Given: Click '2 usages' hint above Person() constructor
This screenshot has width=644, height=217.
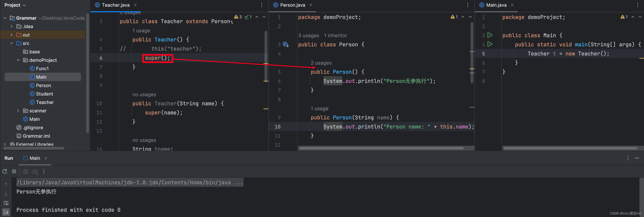Looking at the screenshot, I should (x=321, y=63).
